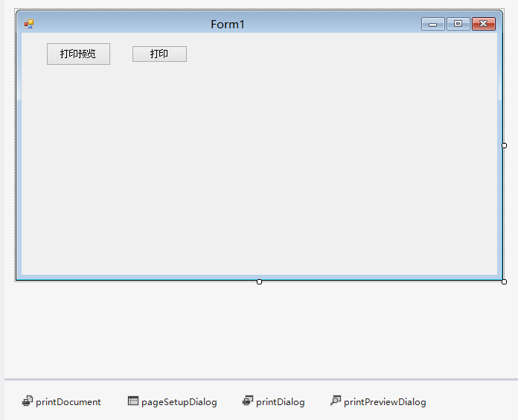Click the right-edge sizing handle of Form1
This screenshot has width=518, height=420.
504,145
